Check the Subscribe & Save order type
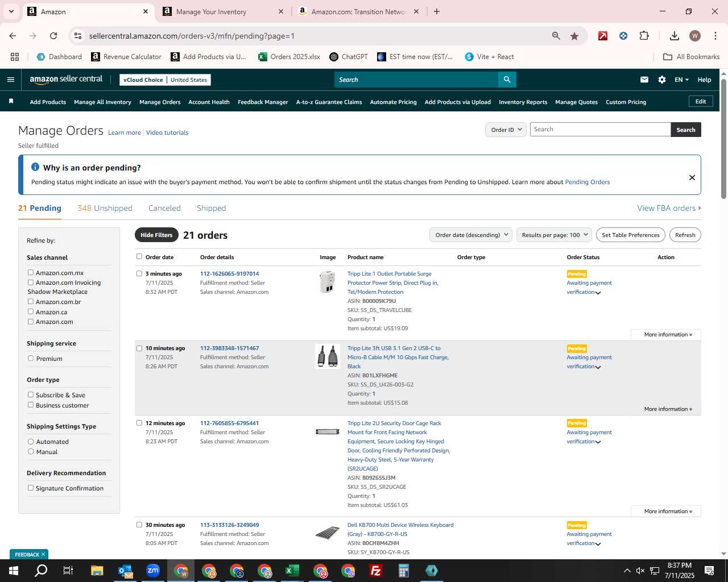Screen dimensions: 728x582 31,395
